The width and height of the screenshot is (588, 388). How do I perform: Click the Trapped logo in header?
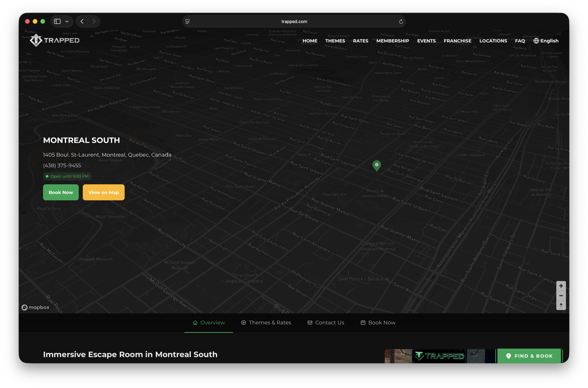pyautogui.click(x=55, y=40)
